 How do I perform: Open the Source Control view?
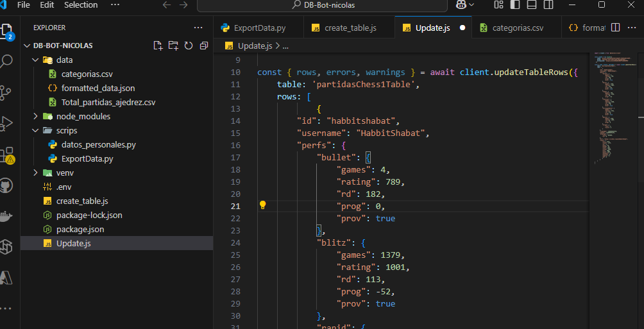[x=6, y=92]
